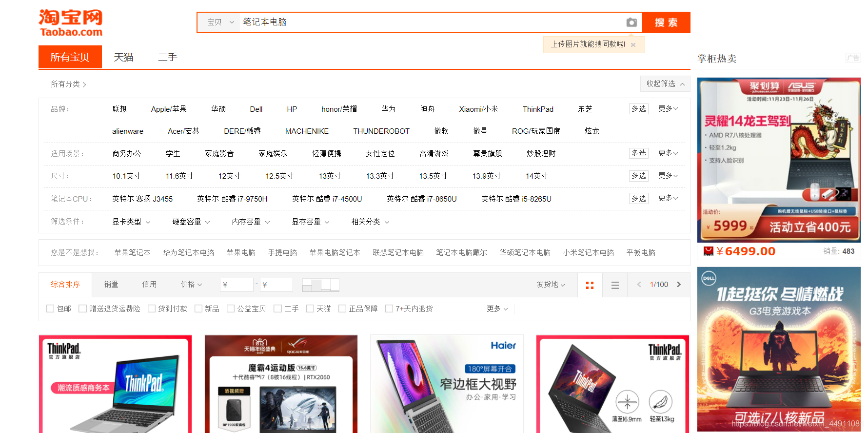Filter by brand 联想

pyautogui.click(x=119, y=109)
